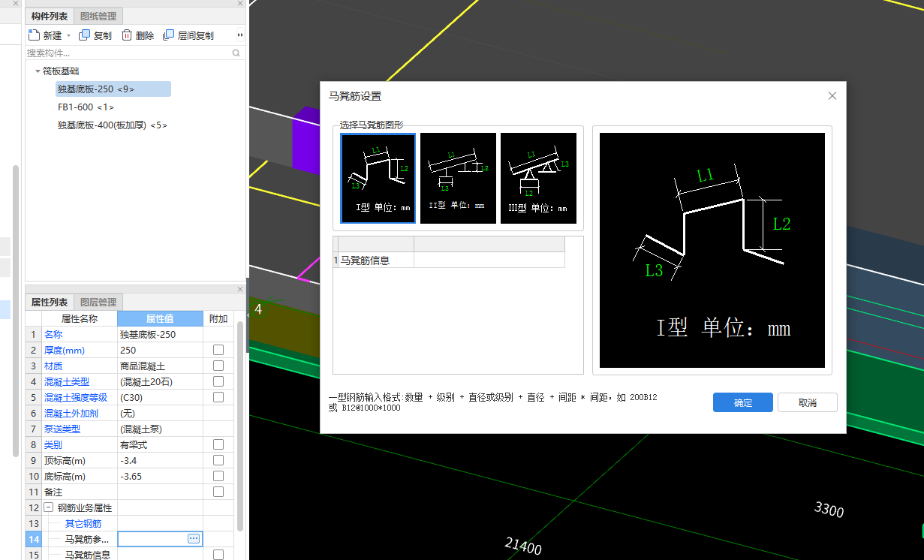924x560 pixels.
Task: Click the 其它钢筋 property link
Action: coord(83,523)
